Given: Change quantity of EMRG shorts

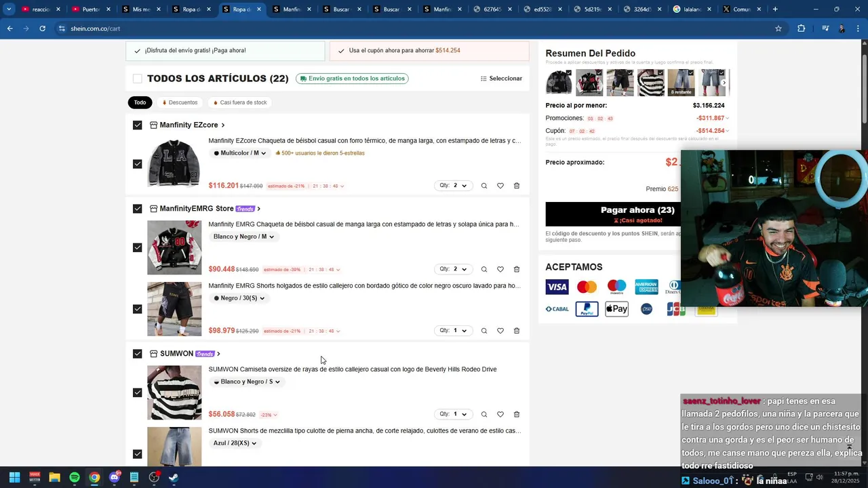Looking at the screenshot, I should (453, 331).
